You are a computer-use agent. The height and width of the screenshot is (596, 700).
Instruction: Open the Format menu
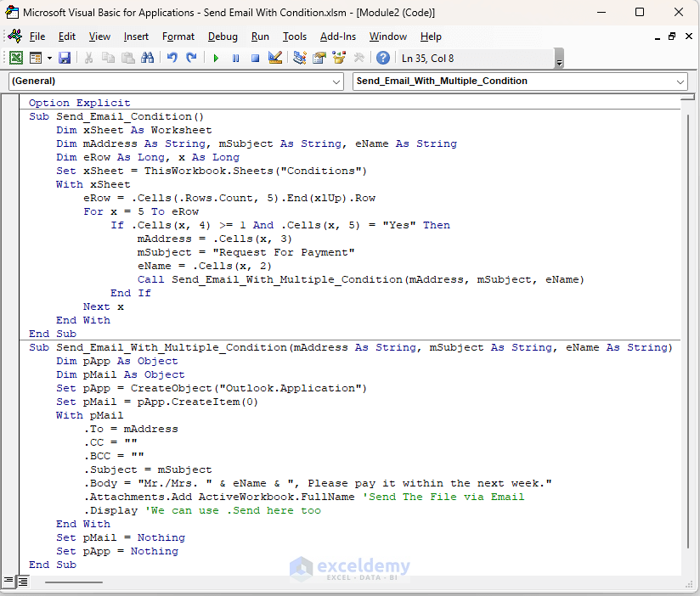(178, 37)
